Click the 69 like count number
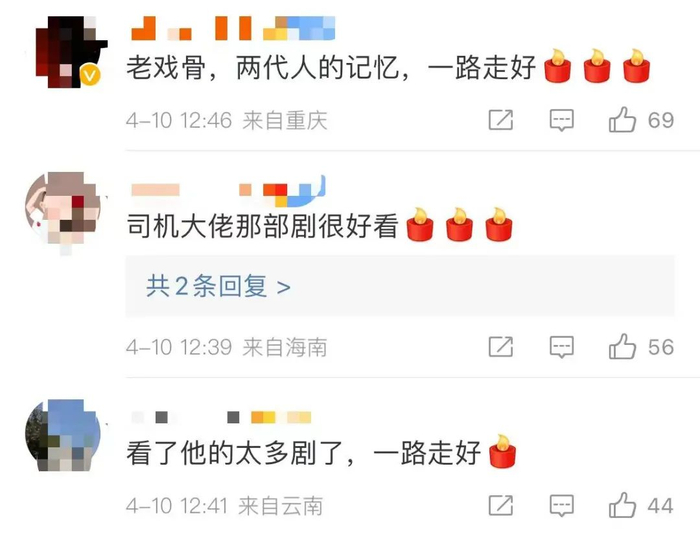The image size is (700, 533). pyautogui.click(x=661, y=120)
